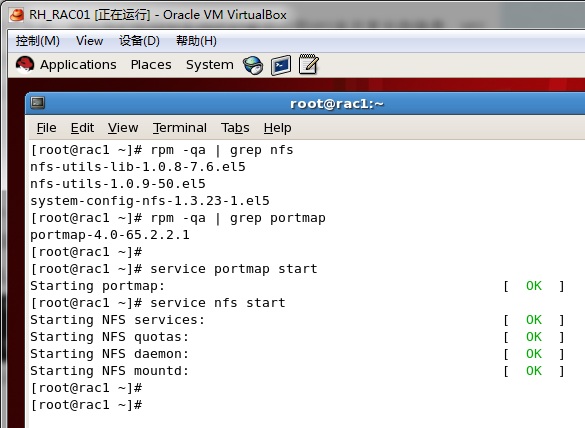Open the 帮助(H) help menu
Image resolution: width=585 pixels, height=428 pixels.
[x=196, y=41]
